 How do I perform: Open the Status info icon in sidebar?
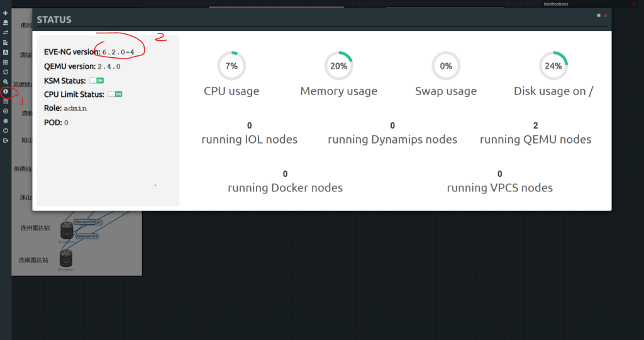(x=6, y=91)
